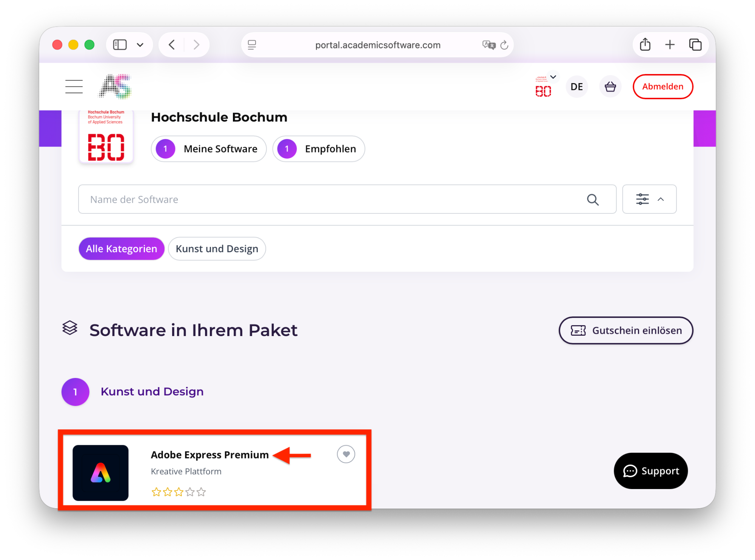Click the translate page icon

click(488, 45)
